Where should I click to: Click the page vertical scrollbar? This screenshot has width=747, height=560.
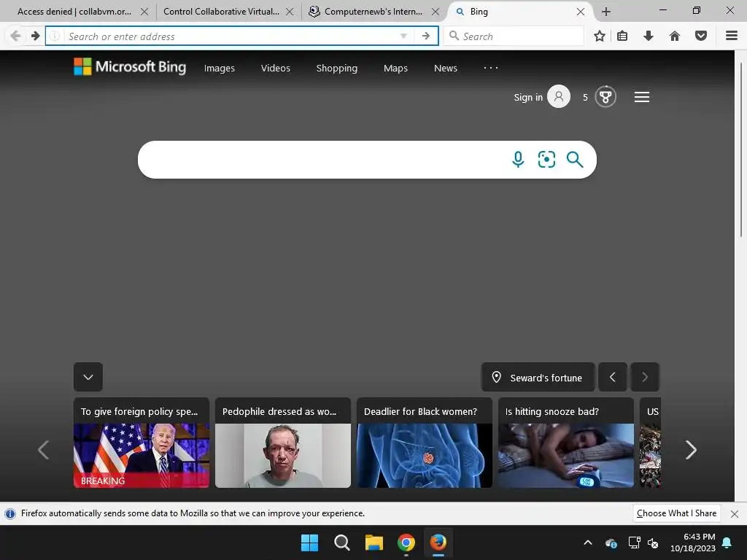tap(741, 150)
